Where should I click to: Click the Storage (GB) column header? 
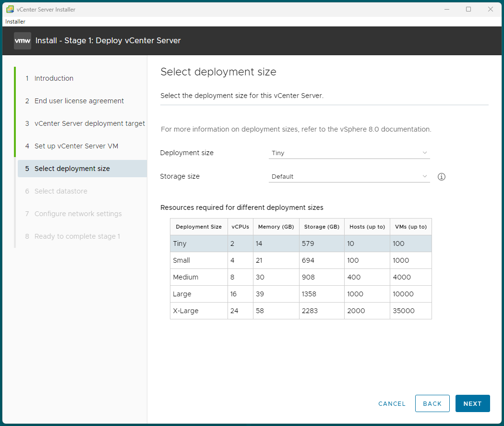[x=322, y=227]
